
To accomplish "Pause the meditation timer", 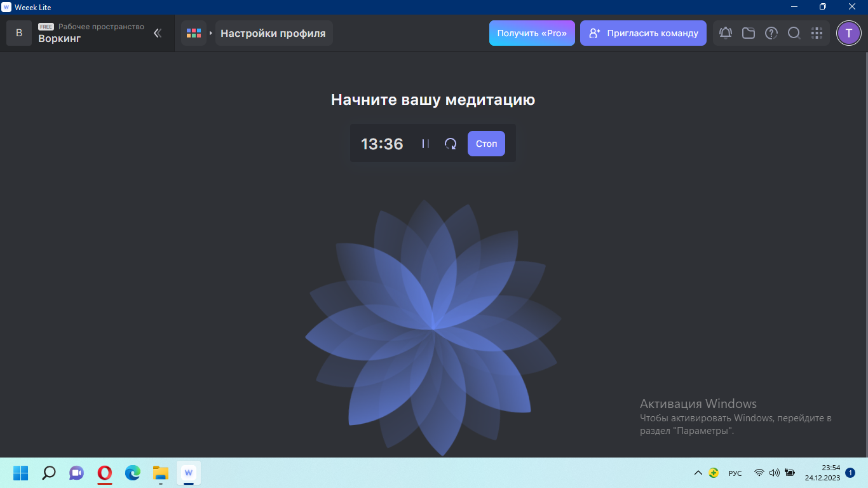I will [x=424, y=144].
